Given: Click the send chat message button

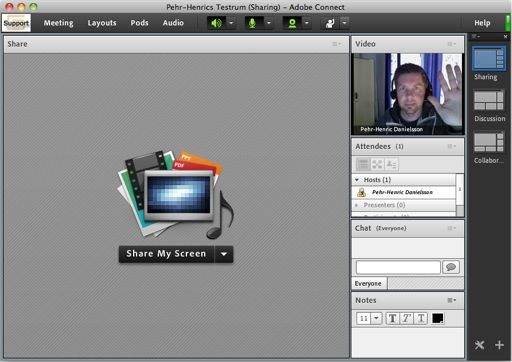Looking at the screenshot, I should tap(451, 267).
